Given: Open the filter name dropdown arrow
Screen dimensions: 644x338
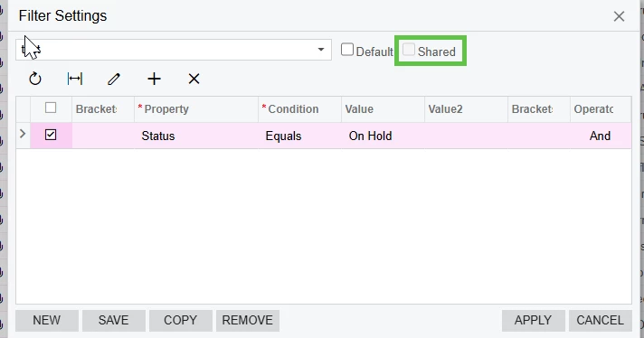Looking at the screenshot, I should click(x=321, y=50).
